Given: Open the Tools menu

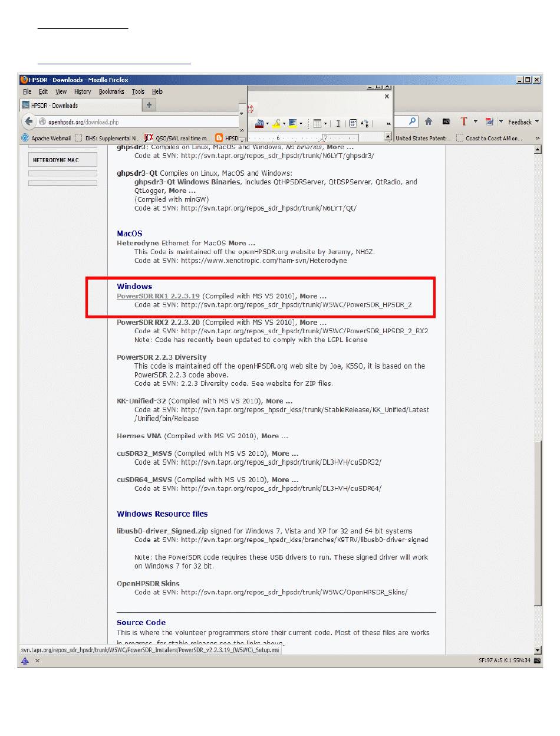Looking at the screenshot, I should [138, 91].
